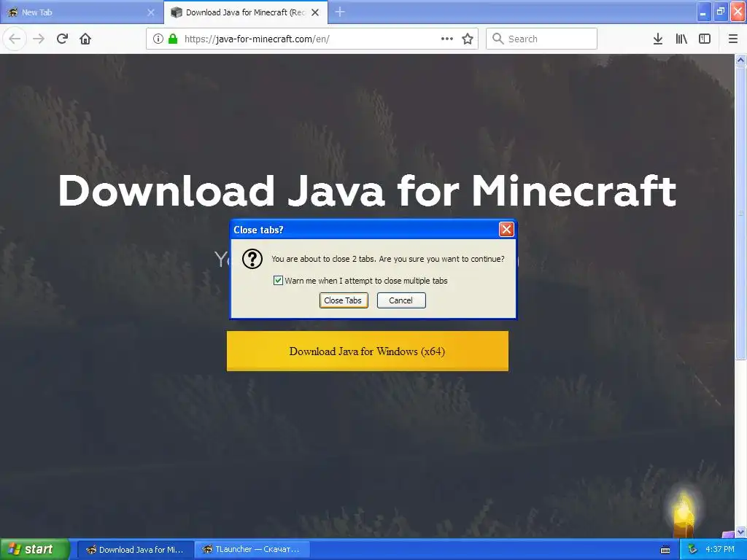
Task: Open the Firefox hamburger menu
Action: (732, 39)
